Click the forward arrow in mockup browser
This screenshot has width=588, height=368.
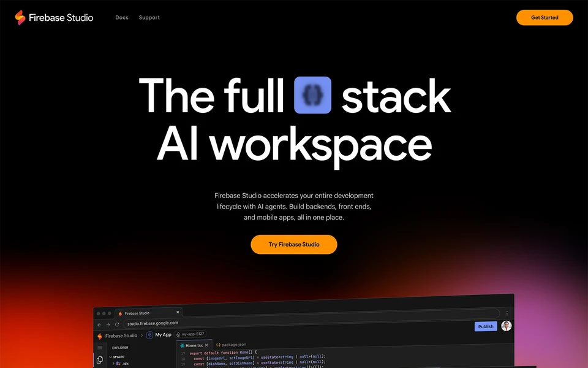(108, 325)
